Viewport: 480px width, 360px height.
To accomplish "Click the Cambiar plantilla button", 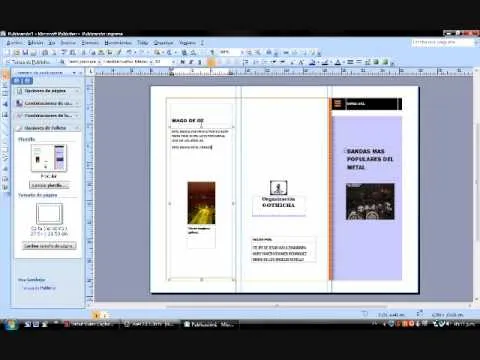I will tap(49, 185).
